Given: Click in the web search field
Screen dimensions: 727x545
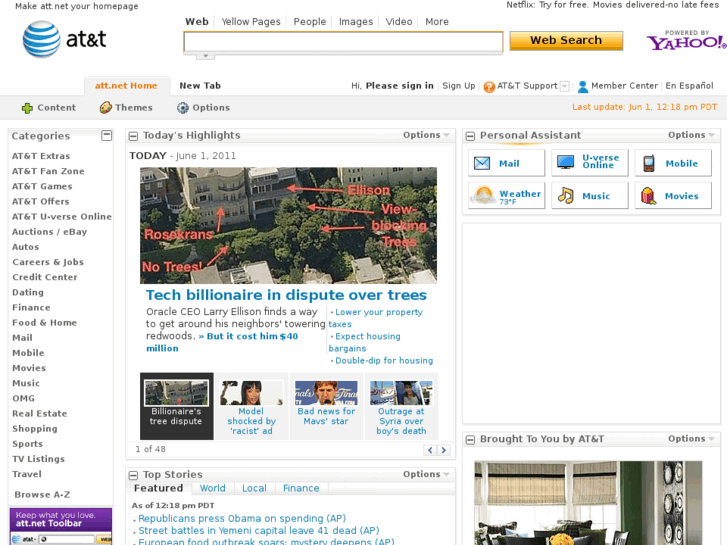Looking at the screenshot, I should pos(343,42).
